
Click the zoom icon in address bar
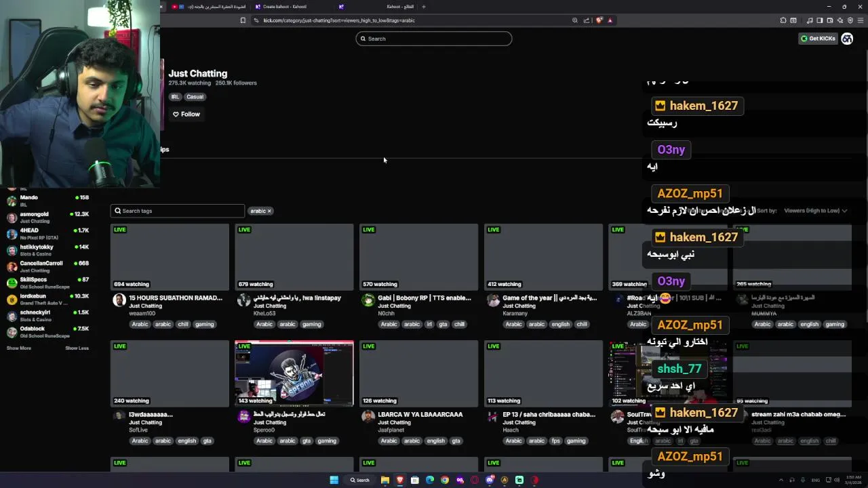(576, 20)
